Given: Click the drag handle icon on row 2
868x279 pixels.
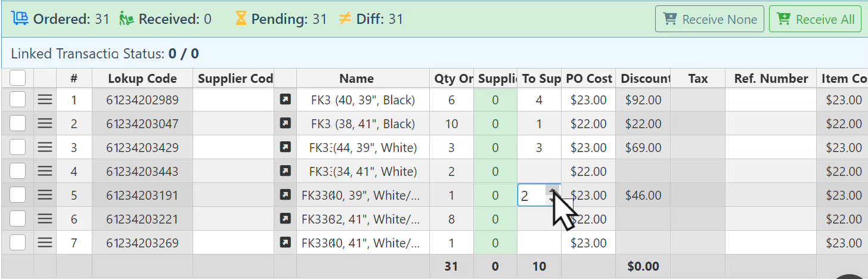Looking at the screenshot, I should point(45,123).
